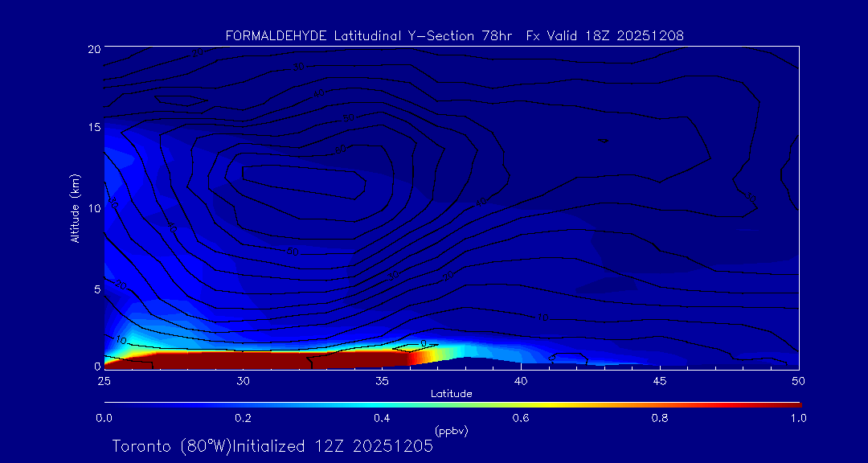Click altitude tick label 15 on y-axis

(93, 127)
